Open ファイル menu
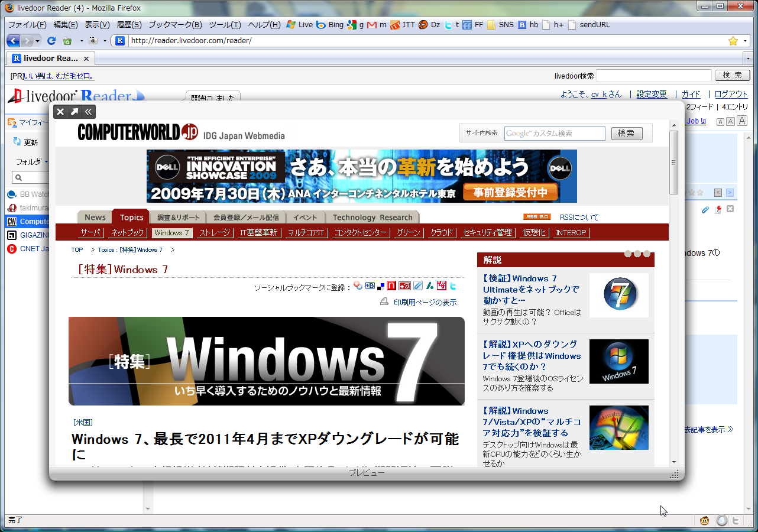 pyautogui.click(x=27, y=25)
